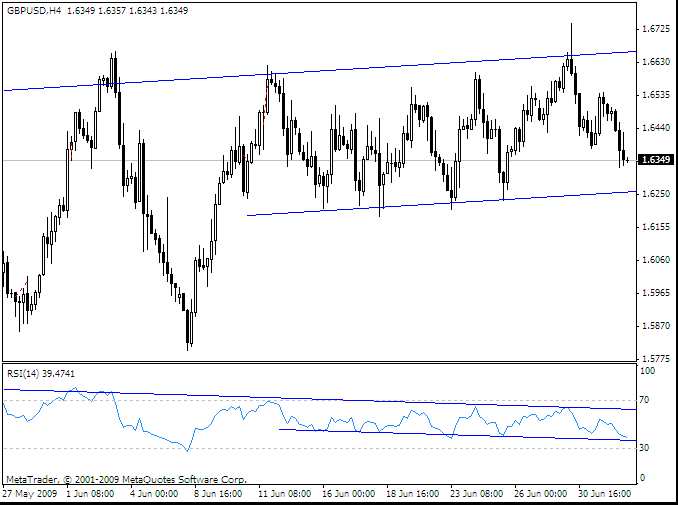
Task: Click the 1.6630 price level label
Action: click(x=656, y=62)
